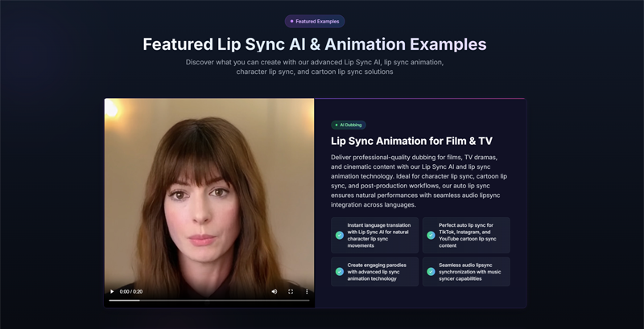Click the checkmark beside Perfect auto lip sync
644x329 pixels.
431,236
